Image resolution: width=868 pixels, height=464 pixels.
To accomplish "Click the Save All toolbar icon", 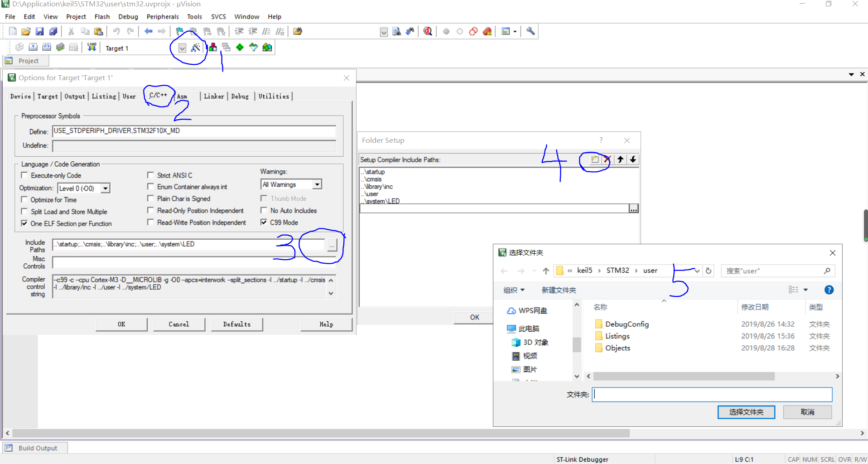I will click(53, 31).
